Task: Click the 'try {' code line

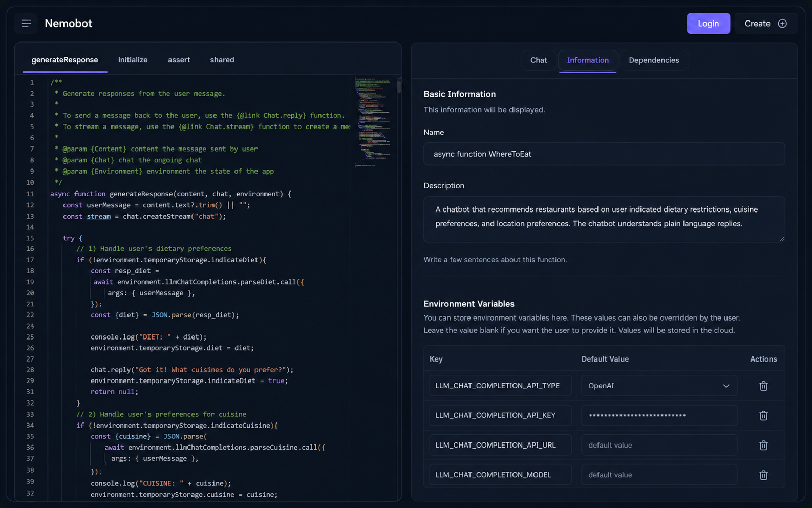Action: pyautogui.click(x=72, y=238)
